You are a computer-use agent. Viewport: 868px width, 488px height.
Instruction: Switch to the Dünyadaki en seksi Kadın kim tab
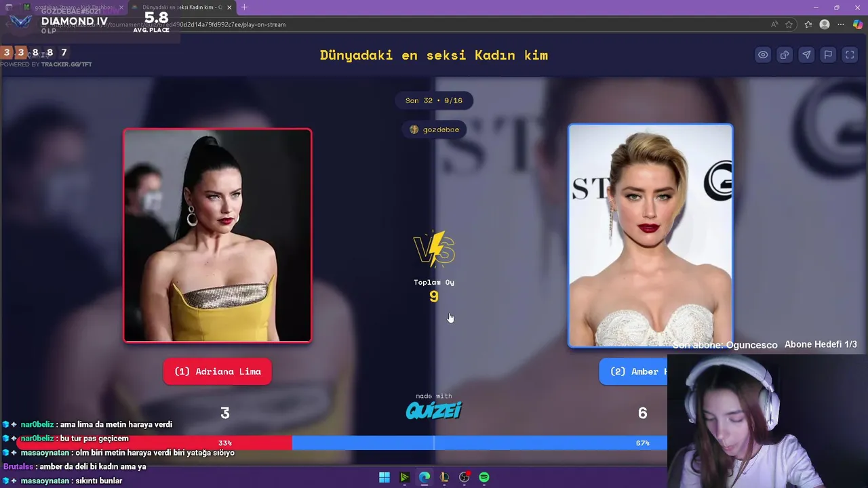pos(182,7)
